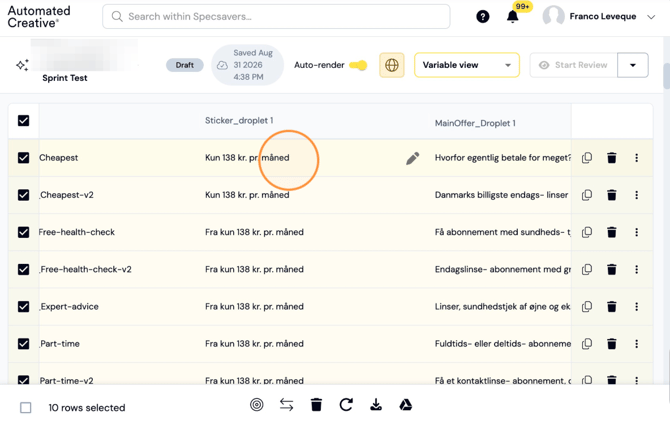Select the Cheapest row name
The width and height of the screenshot is (670, 425).
[x=59, y=158]
